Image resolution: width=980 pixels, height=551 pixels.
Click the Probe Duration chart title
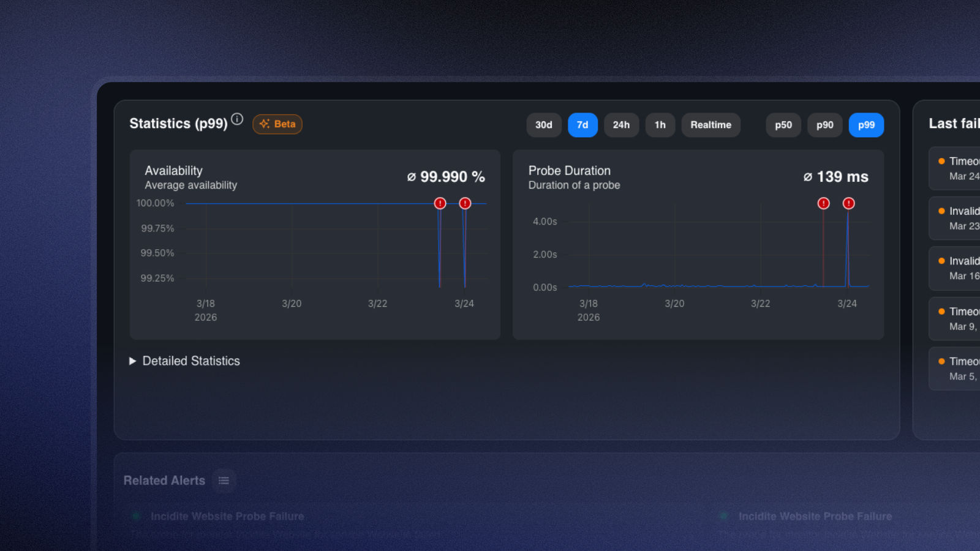click(x=570, y=171)
